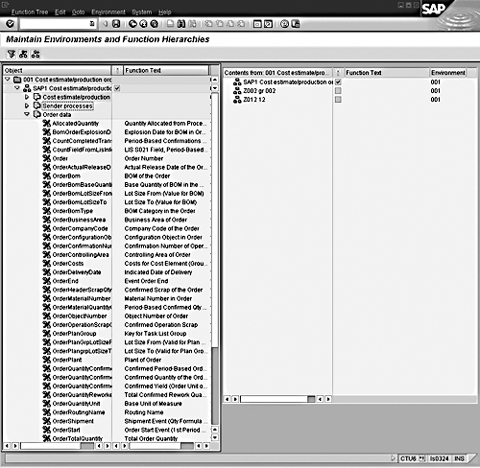480x468 pixels.
Task: Click the small arrow left of the command field
Action: (105, 24)
